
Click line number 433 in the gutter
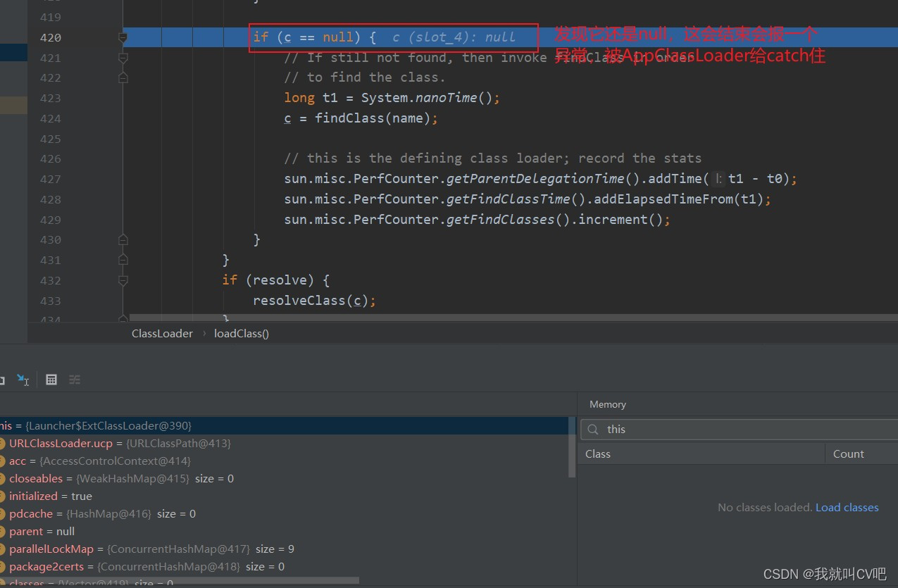[51, 301]
